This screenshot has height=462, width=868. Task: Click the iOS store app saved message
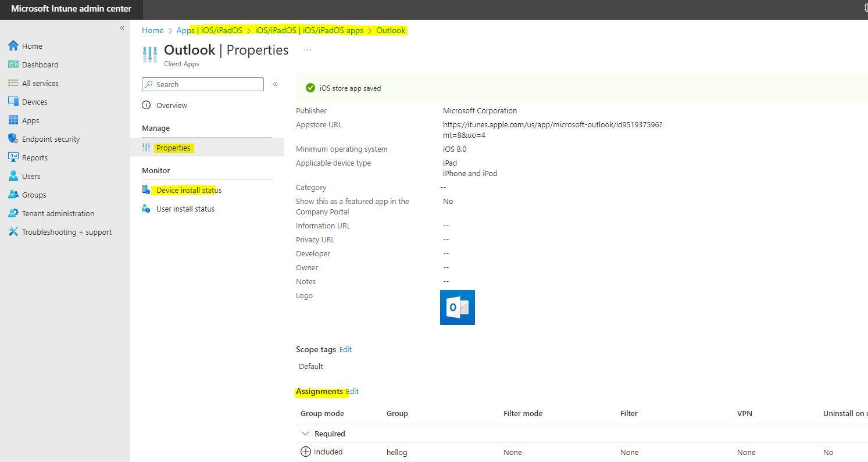(351, 88)
